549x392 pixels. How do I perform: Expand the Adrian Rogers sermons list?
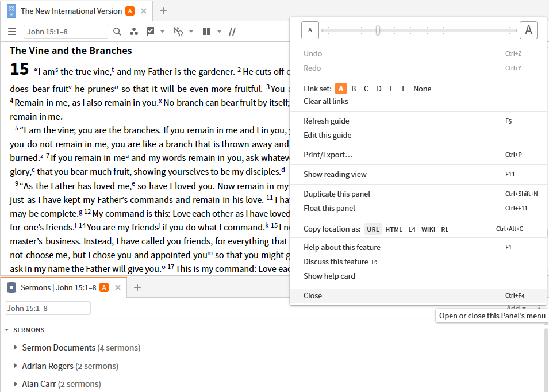[16, 366]
